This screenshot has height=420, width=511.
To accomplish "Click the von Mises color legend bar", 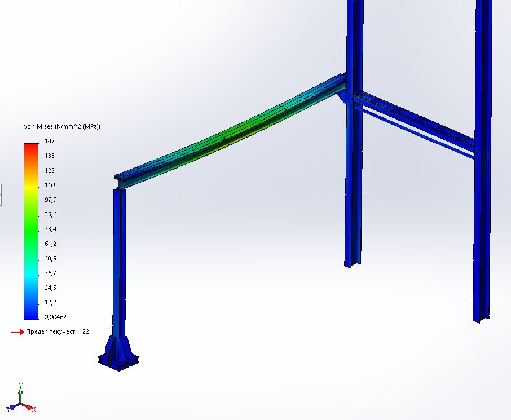I will point(31,231).
